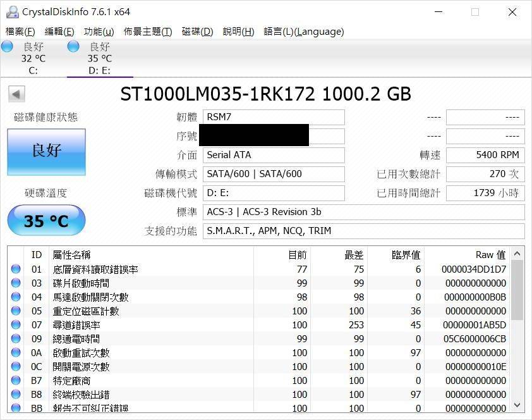Click status orb of attribute 07 row
The height and width of the screenshot is (420, 532).
[16, 324]
